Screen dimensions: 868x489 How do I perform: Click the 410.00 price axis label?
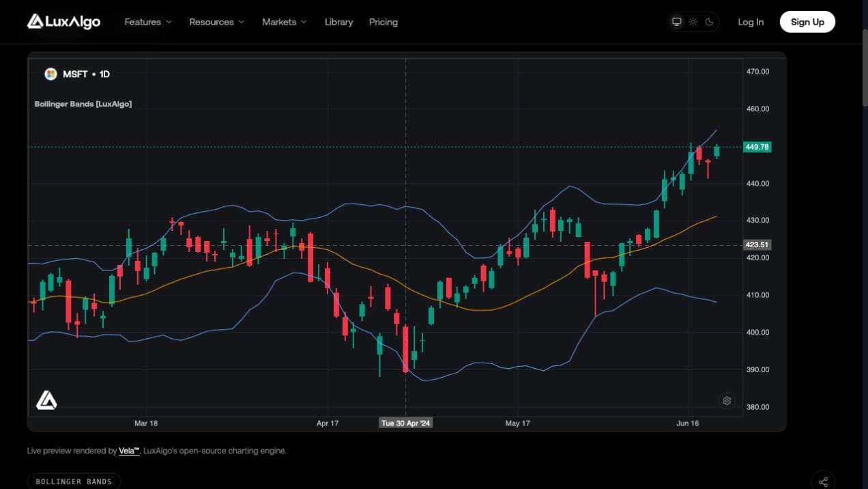click(x=757, y=295)
